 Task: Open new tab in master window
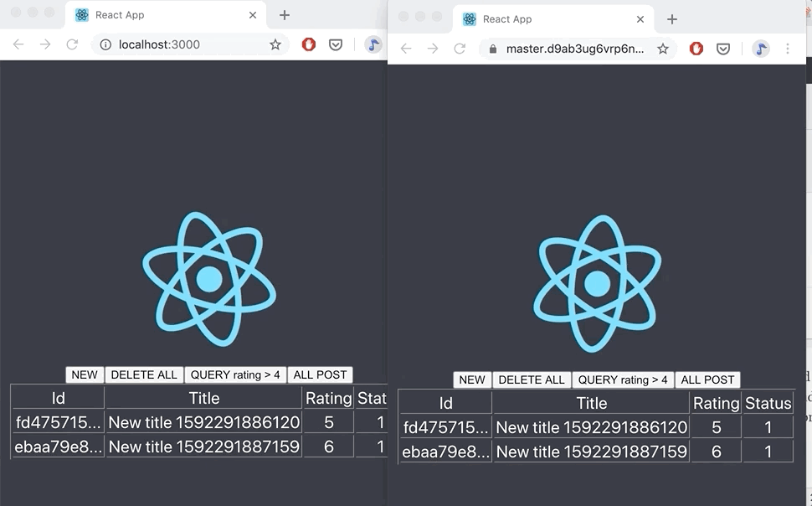coord(672,19)
